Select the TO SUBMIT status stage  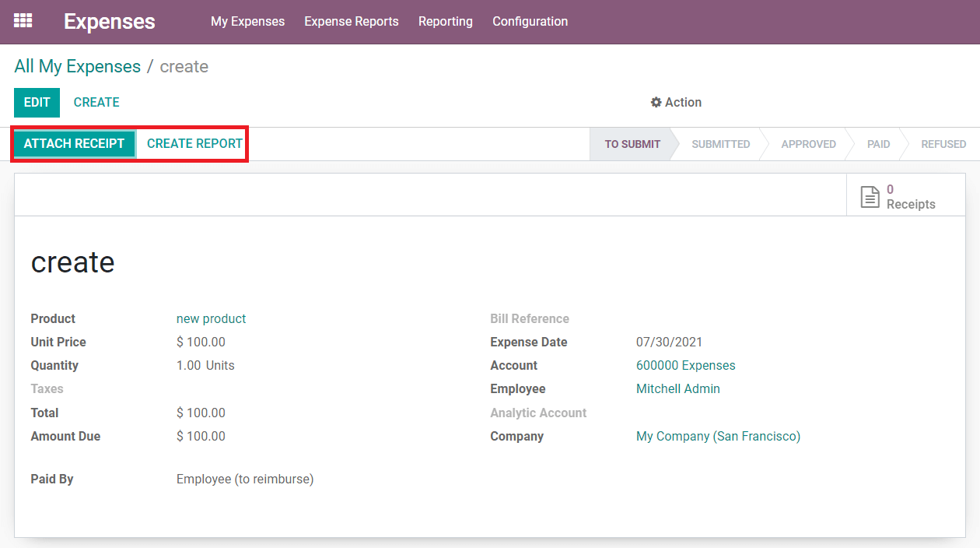tap(632, 144)
